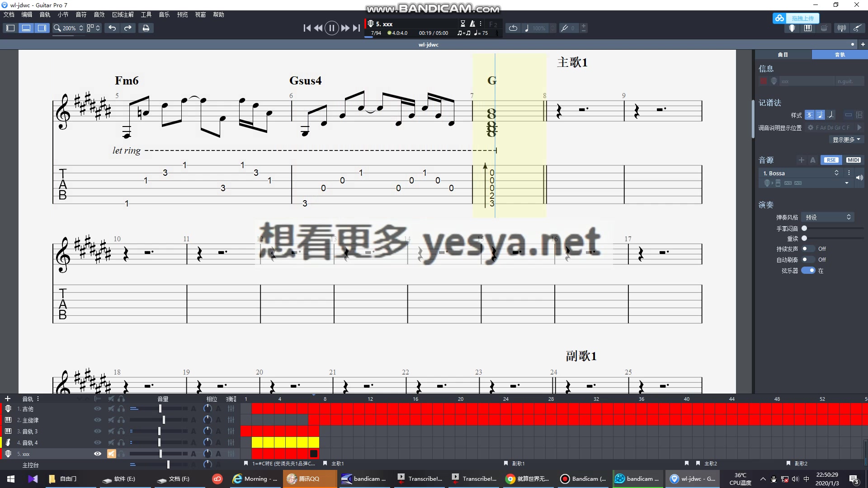Enable loop playback button

click(513, 28)
